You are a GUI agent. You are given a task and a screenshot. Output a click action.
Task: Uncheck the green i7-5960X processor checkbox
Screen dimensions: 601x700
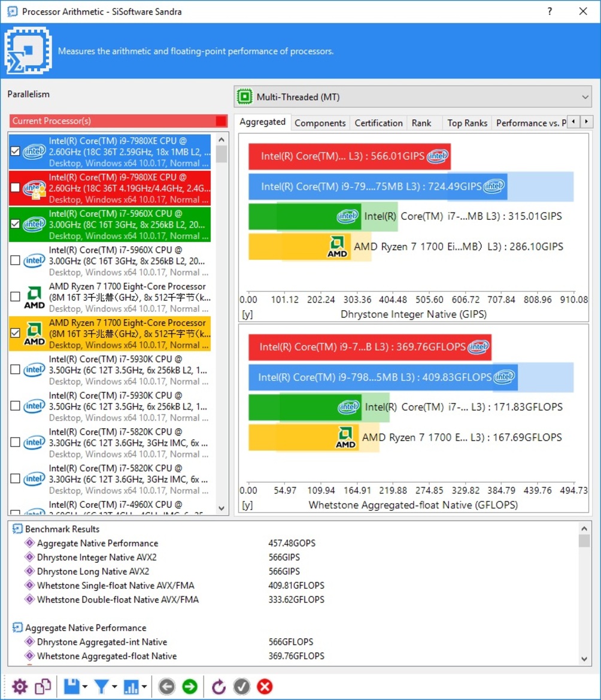[15, 224]
